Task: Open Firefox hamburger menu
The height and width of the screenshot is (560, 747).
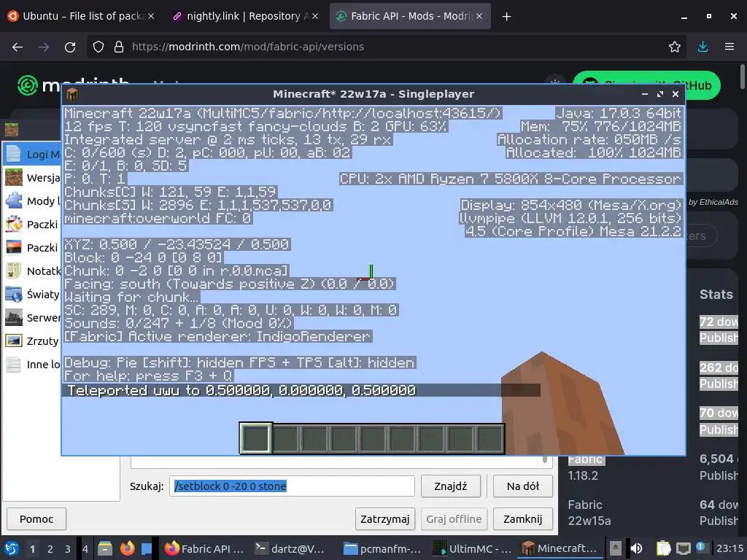Action: [x=729, y=47]
